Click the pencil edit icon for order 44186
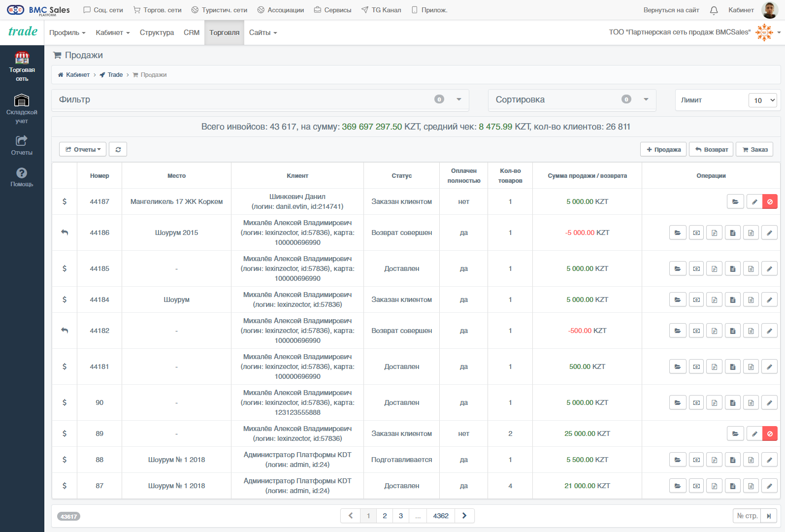 pyautogui.click(x=769, y=233)
